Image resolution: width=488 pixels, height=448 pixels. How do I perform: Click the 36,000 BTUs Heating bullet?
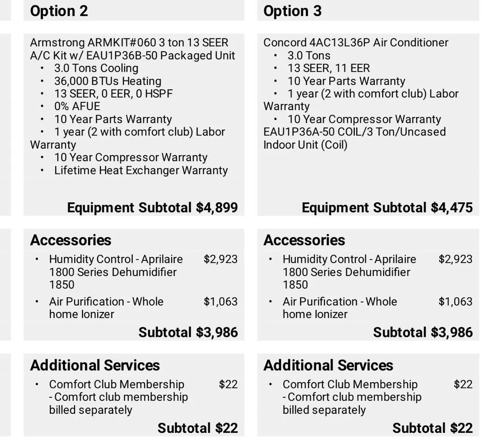coord(107,81)
